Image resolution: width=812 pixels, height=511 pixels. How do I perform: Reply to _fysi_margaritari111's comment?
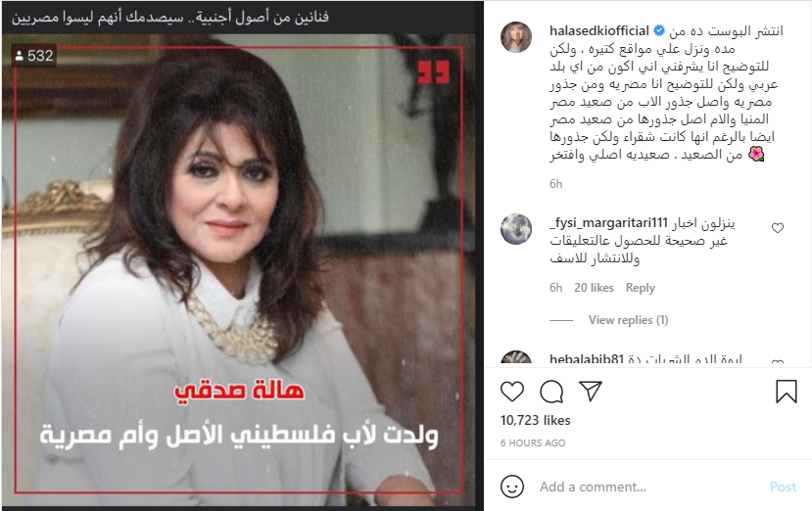click(640, 288)
